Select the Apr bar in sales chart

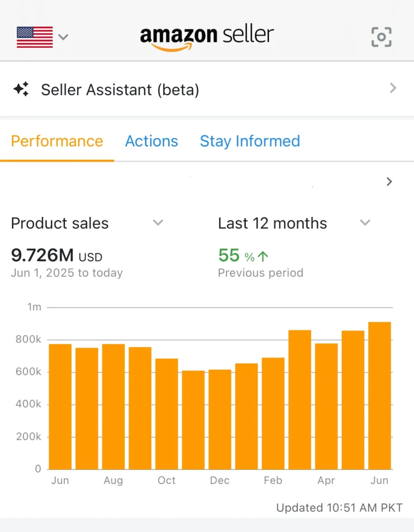tap(326, 406)
